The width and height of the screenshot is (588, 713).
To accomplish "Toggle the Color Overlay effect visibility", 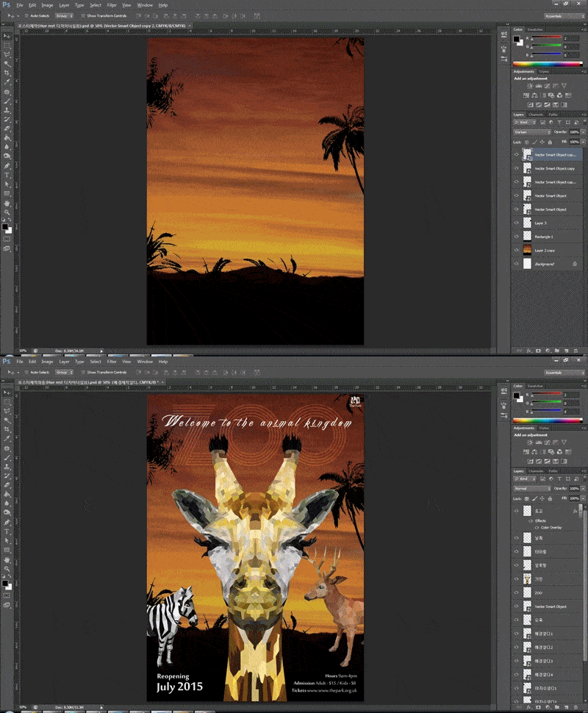I will [537, 528].
